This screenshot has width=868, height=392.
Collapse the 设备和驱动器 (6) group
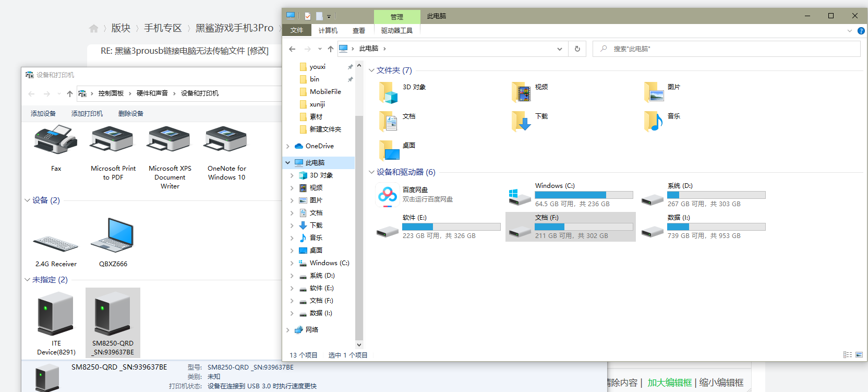371,172
